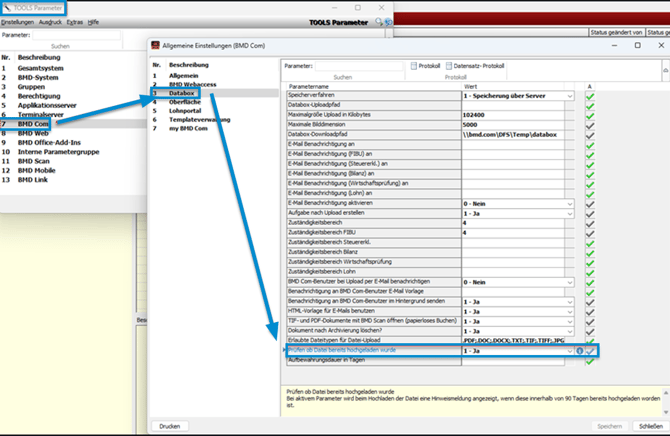Open TIF- und PDF-Dokumente mit BMD Scan dropdown
The height and width of the screenshot is (436, 670).
click(570, 322)
